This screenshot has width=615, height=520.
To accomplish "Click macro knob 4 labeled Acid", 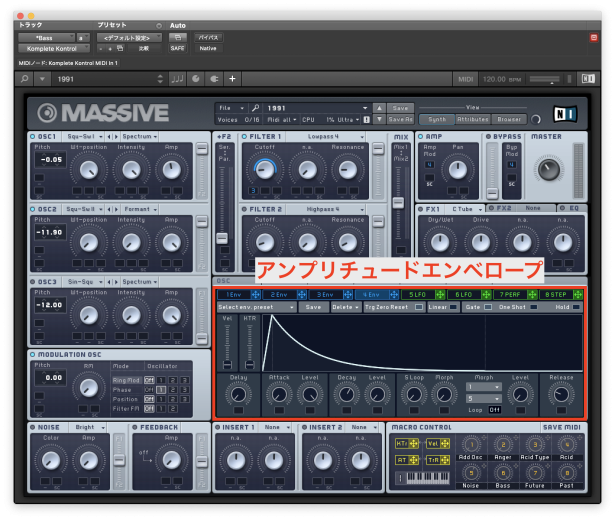I will [567, 444].
